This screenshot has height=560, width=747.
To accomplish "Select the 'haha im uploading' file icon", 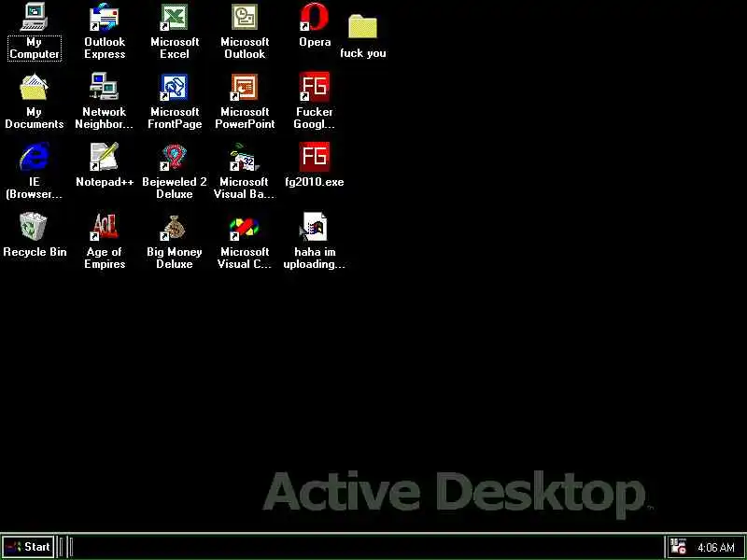I will point(315,227).
